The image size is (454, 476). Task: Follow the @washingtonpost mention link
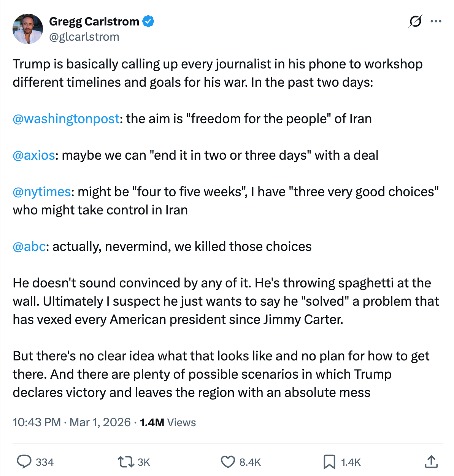66,119
